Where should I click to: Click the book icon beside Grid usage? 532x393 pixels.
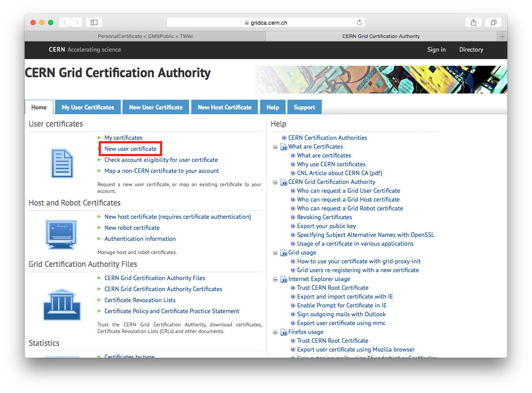[x=284, y=253]
